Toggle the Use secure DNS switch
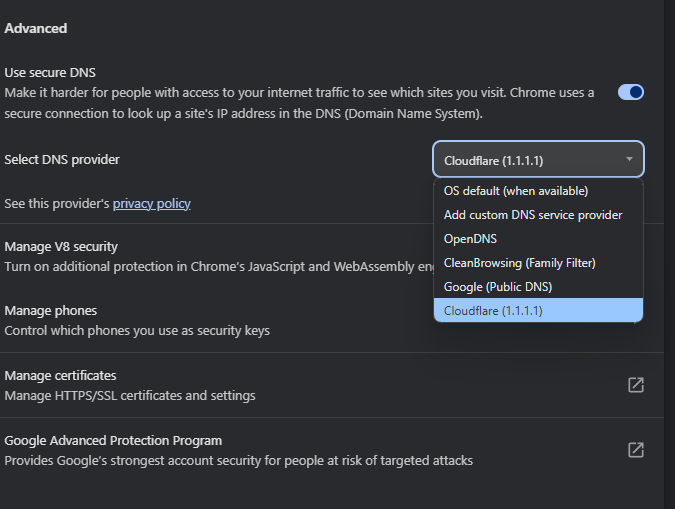This screenshot has height=509, width=675. [631, 92]
